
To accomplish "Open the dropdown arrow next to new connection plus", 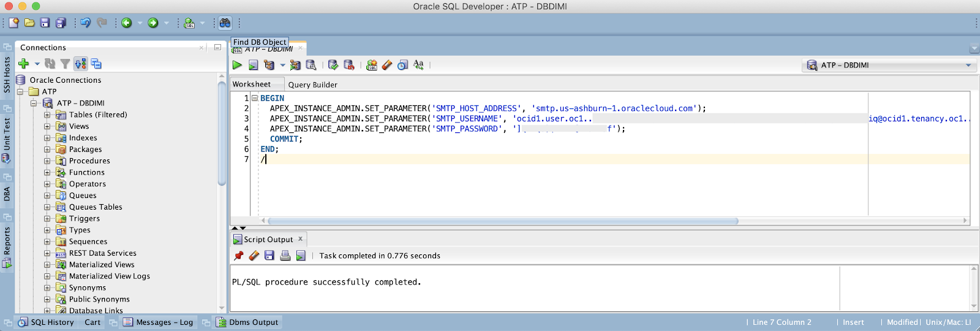I will [37, 64].
